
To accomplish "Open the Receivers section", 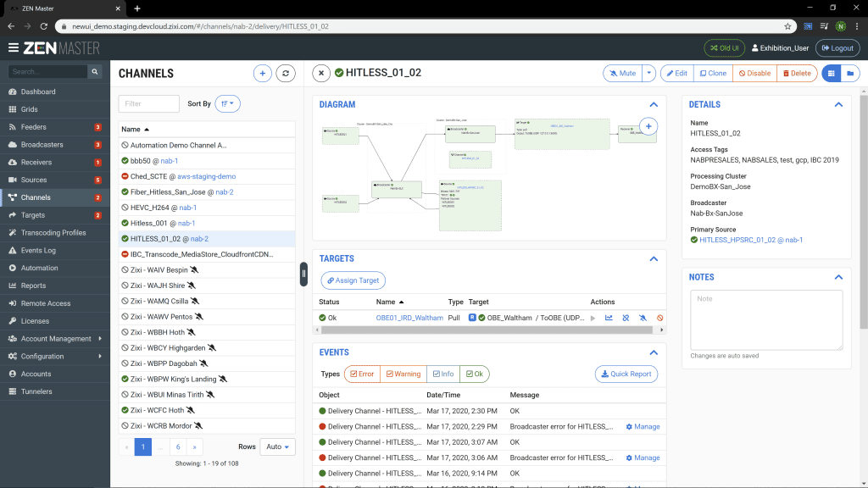I will pos(55,162).
